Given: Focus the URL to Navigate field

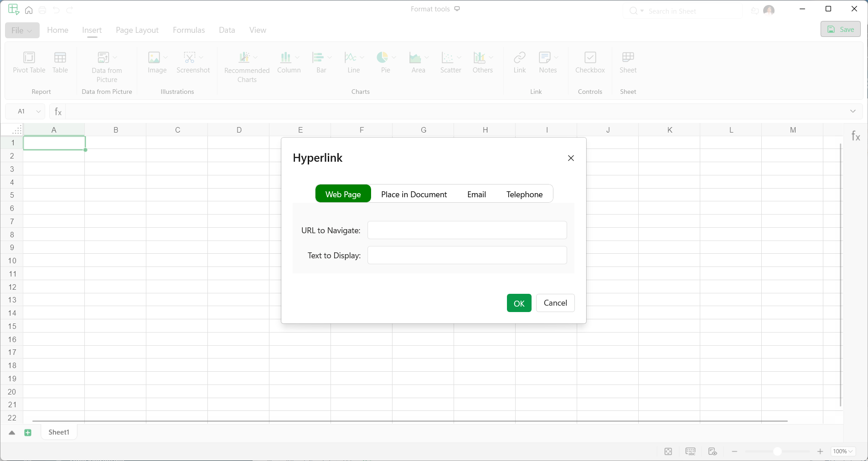Looking at the screenshot, I should (x=467, y=230).
